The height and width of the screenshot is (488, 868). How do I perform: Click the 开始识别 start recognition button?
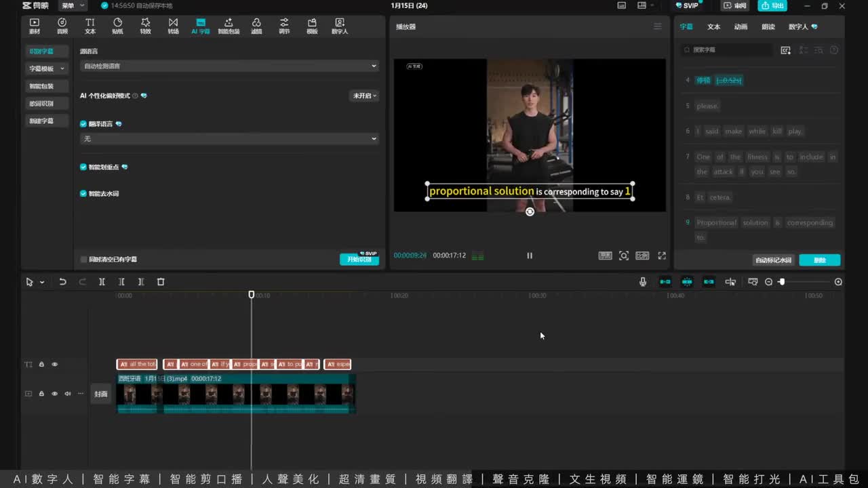coord(359,260)
